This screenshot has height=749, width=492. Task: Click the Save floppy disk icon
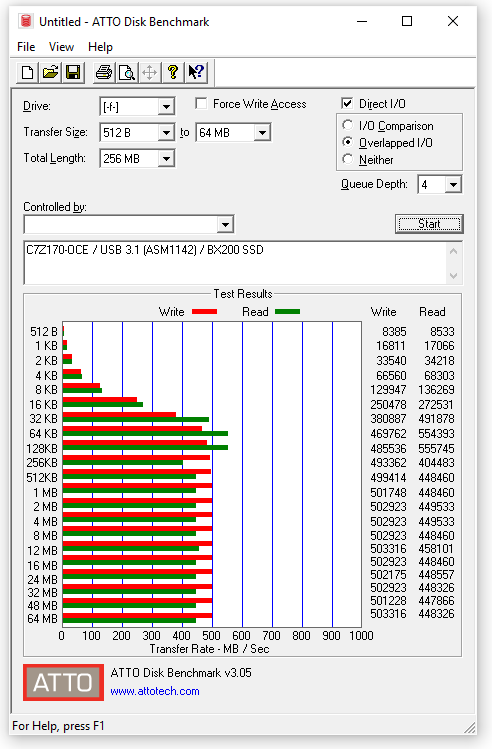pyautogui.click(x=73, y=73)
